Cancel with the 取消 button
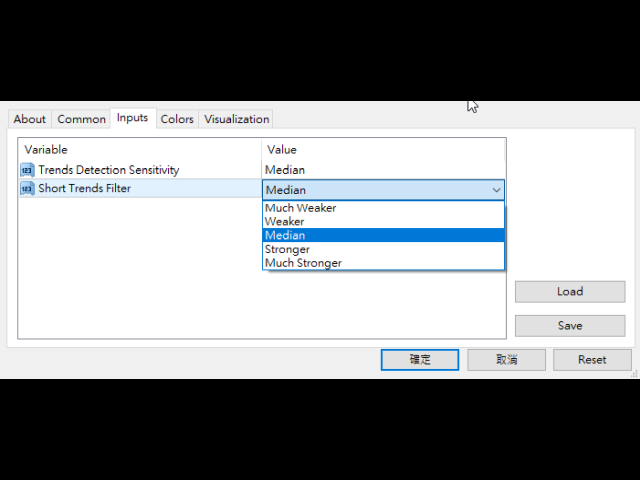This screenshot has width=640, height=480. [506, 360]
